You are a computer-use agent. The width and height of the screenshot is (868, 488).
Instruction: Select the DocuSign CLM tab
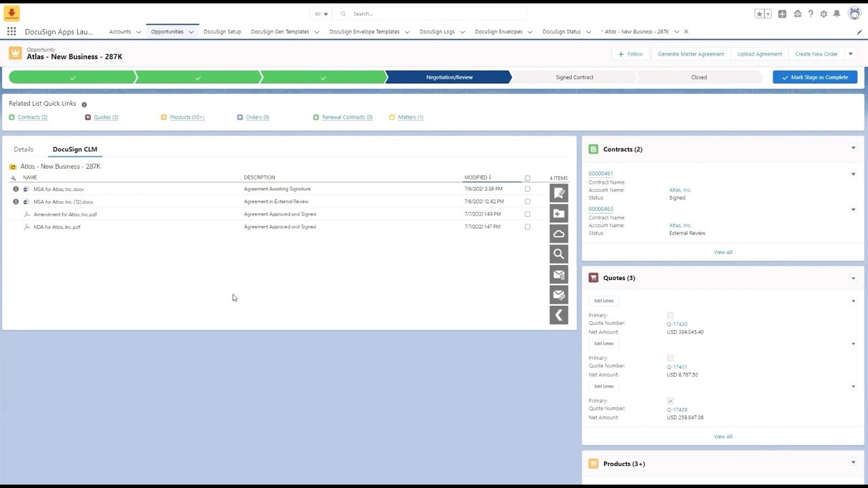tap(75, 149)
